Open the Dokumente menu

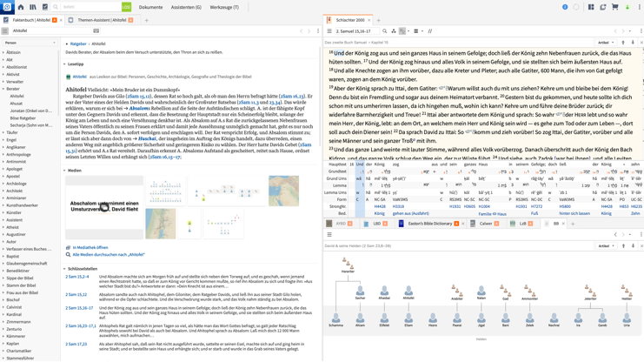point(150,7)
